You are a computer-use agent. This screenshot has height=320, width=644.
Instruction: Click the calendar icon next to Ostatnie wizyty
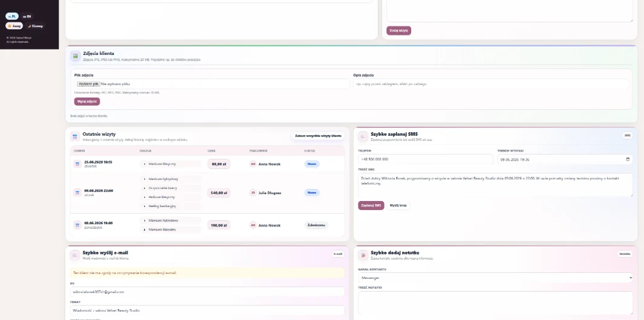coord(75,136)
